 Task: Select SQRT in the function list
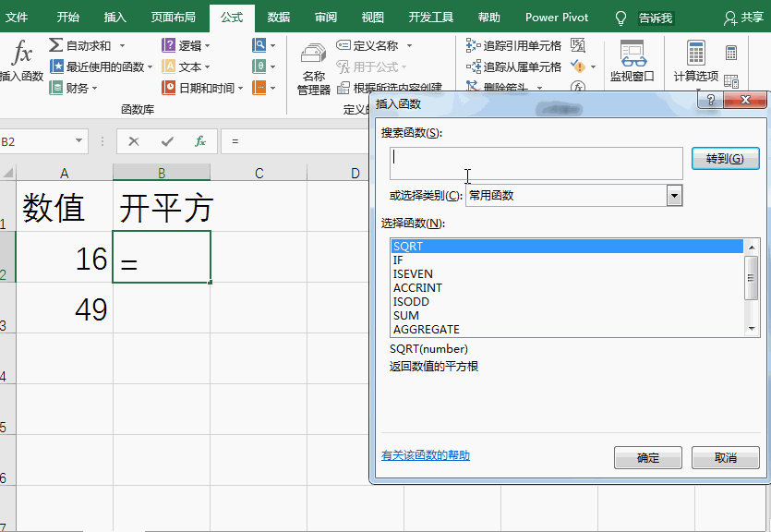567,247
